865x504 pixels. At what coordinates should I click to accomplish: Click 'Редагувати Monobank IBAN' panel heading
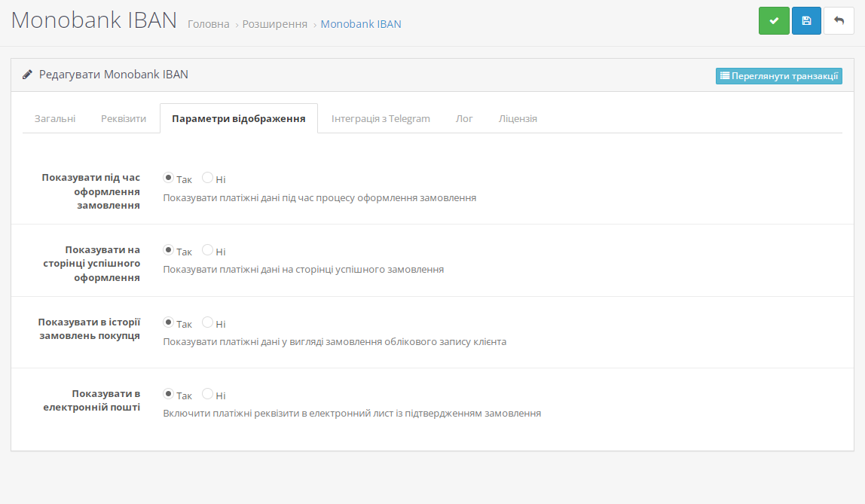114,75
